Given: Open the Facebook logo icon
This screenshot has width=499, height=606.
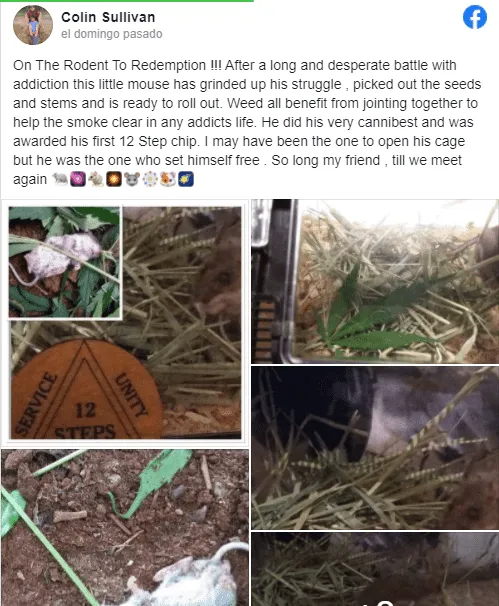Looking at the screenshot, I should (x=475, y=17).
